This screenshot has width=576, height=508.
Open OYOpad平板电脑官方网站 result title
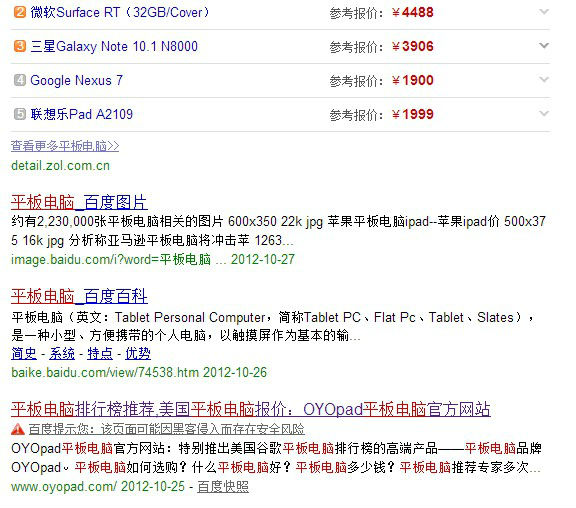(x=251, y=409)
